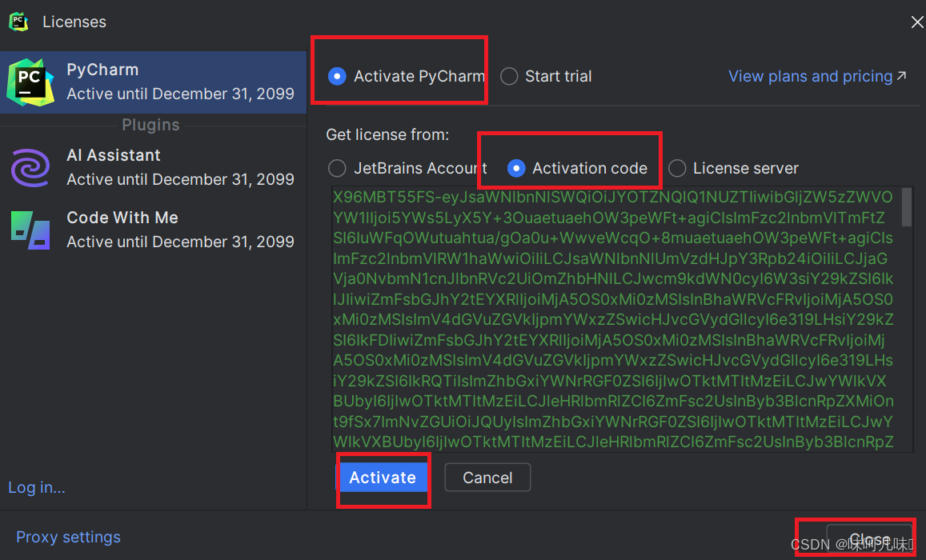Select the Code With Me entry title
Image resolution: width=926 pixels, height=560 pixels.
(122, 218)
